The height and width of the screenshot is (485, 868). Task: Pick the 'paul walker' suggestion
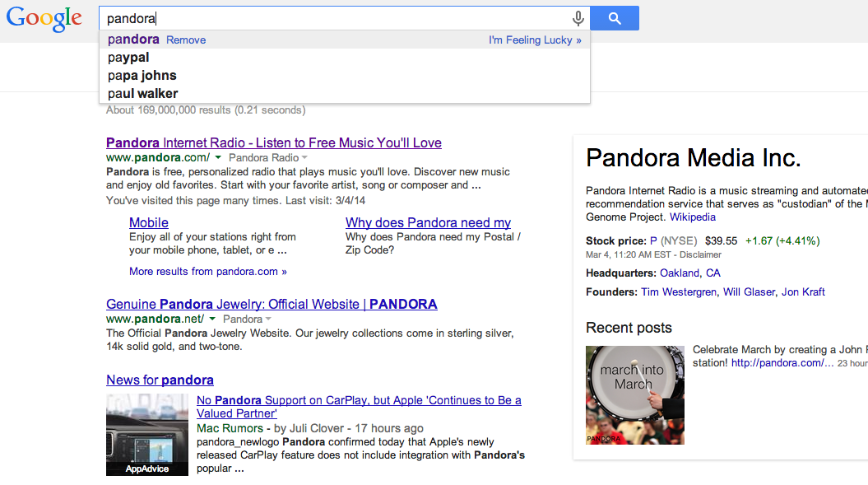(142, 94)
